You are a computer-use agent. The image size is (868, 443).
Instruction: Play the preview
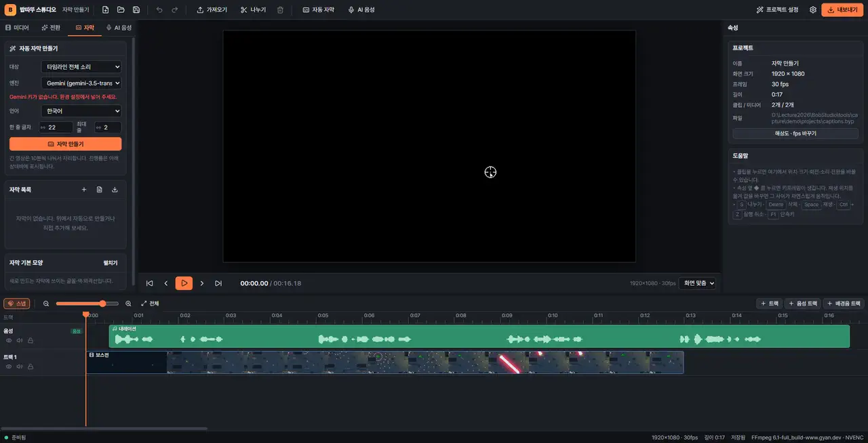[184, 283]
